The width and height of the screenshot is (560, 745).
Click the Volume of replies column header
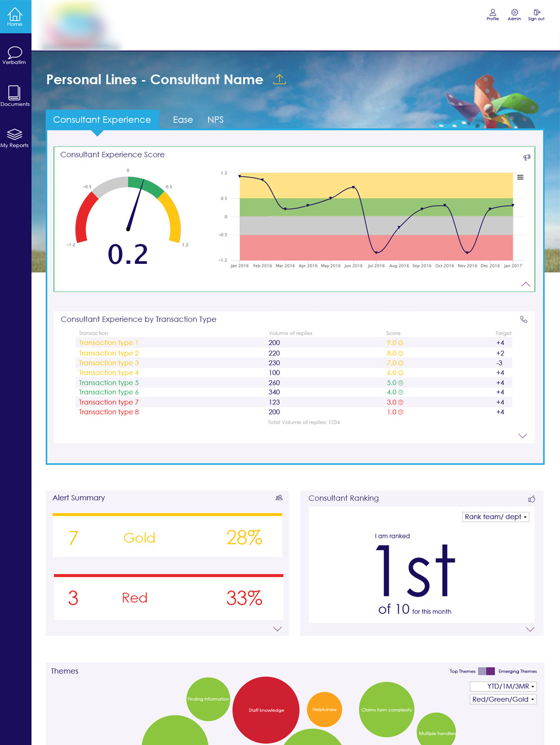point(291,333)
